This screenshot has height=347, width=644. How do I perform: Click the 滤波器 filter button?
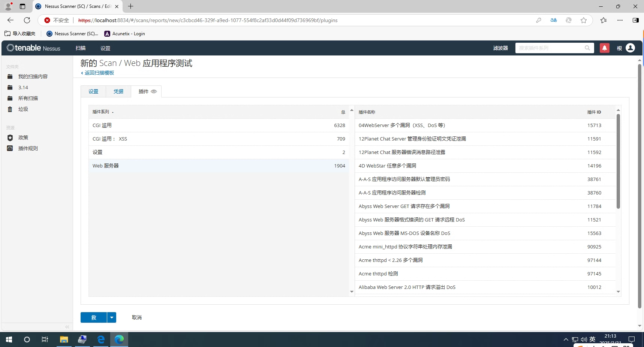pyautogui.click(x=500, y=48)
